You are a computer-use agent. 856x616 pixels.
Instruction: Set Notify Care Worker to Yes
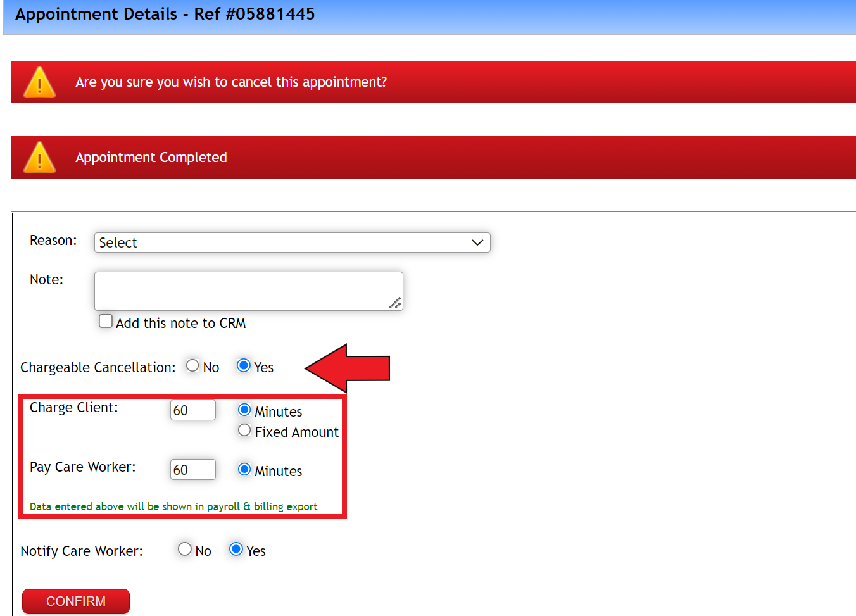[x=236, y=550]
